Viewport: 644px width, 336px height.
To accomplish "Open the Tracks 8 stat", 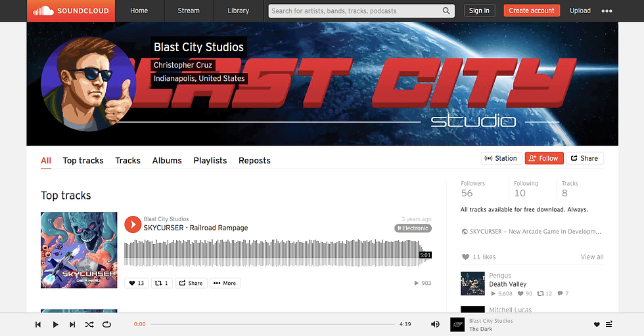I will click(x=570, y=189).
